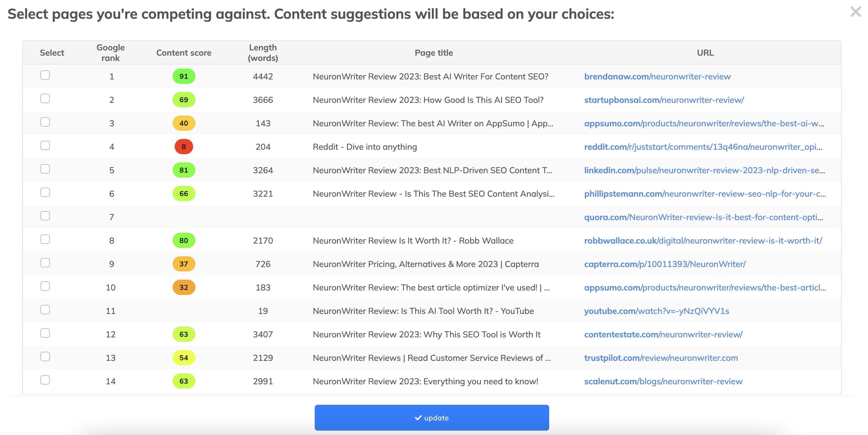Click the title 'NeuronWriter Review 2023: Best AI Writer For Content SEO?'

pos(431,76)
